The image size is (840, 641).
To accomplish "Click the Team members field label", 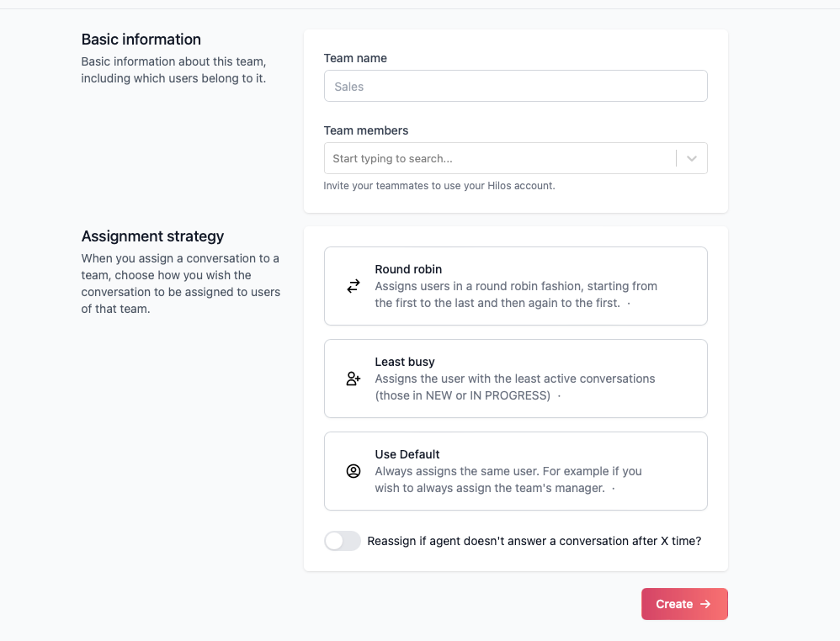I will pos(366,130).
